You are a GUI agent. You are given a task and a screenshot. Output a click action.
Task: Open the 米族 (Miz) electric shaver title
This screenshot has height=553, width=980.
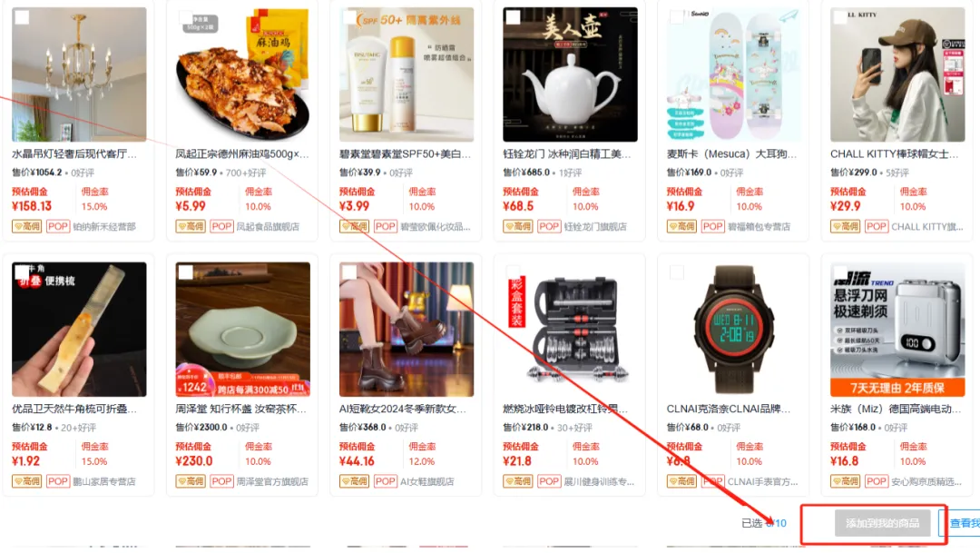pos(895,409)
